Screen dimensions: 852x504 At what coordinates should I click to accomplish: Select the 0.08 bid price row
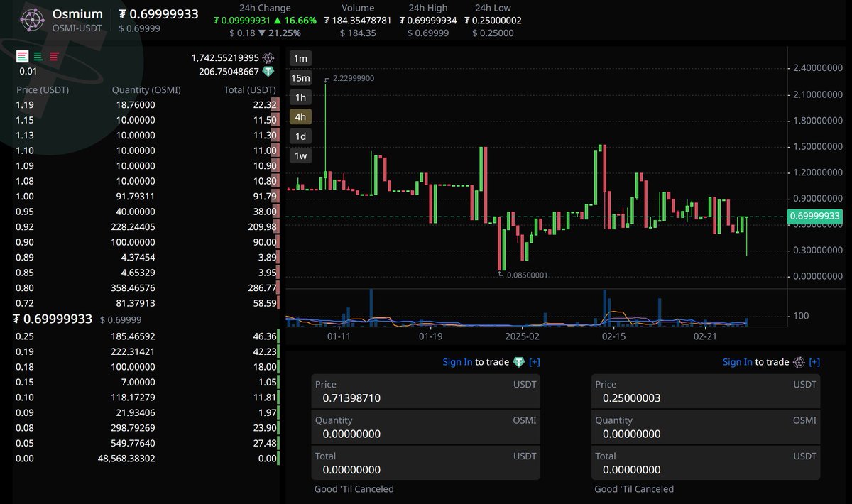[x=148, y=428]
